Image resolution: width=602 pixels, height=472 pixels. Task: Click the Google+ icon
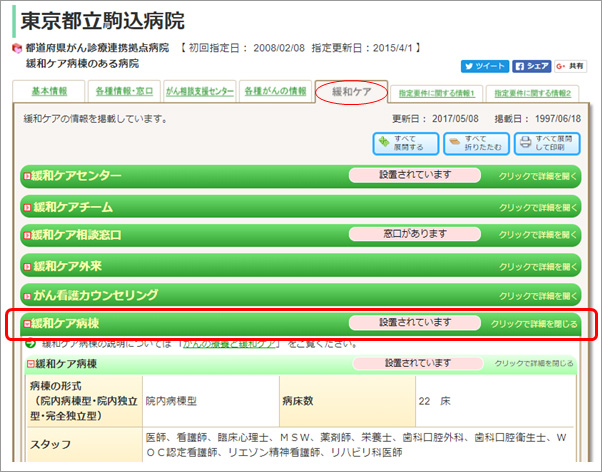coord(561,66)
